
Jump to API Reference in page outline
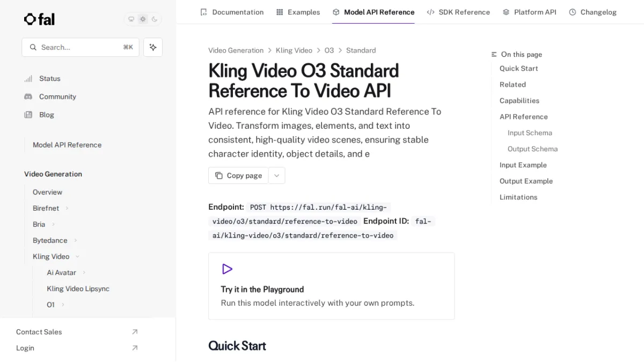(x=524, y=117)
